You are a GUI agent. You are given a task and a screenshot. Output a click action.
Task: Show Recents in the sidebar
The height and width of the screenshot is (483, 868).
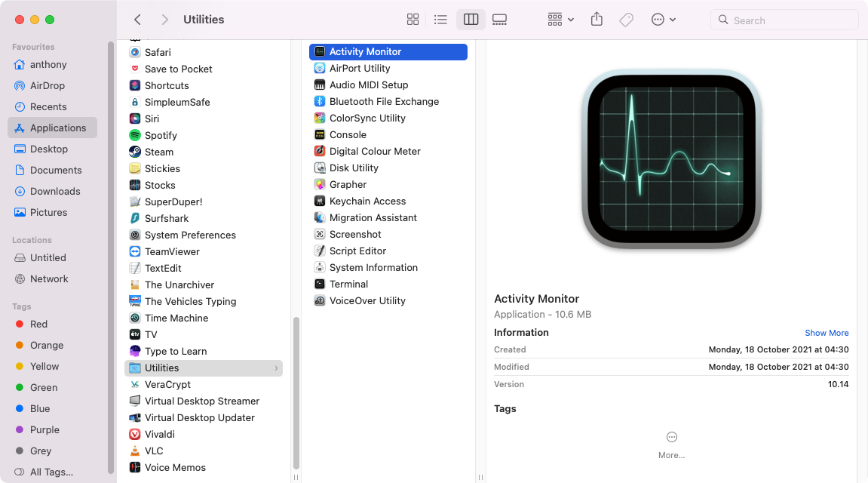click(53, 106)
